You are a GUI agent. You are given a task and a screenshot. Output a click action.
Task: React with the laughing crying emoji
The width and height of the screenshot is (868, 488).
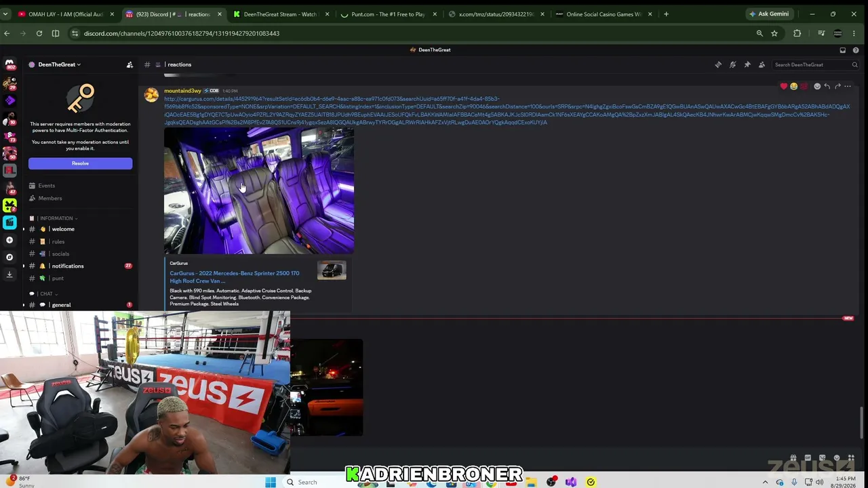point(793,86)
